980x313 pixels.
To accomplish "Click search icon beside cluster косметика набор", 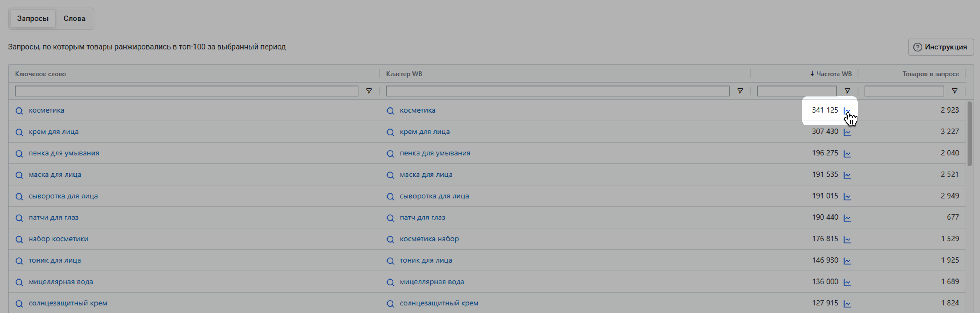I will click(390, 239).
